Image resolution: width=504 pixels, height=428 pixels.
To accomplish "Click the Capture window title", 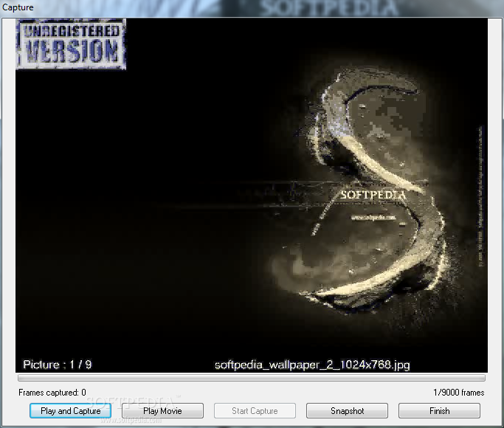I will (18, 7).
